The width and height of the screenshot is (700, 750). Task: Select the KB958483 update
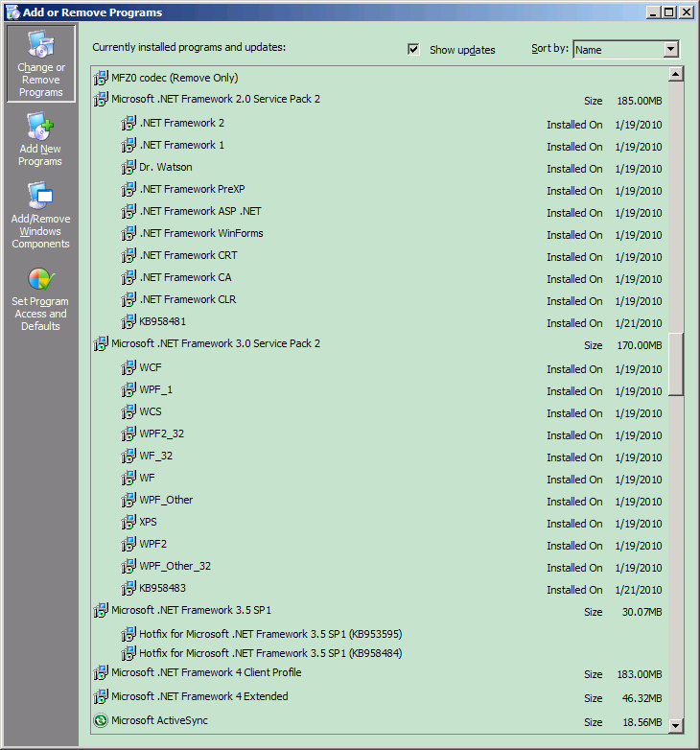tap(392, 588)
